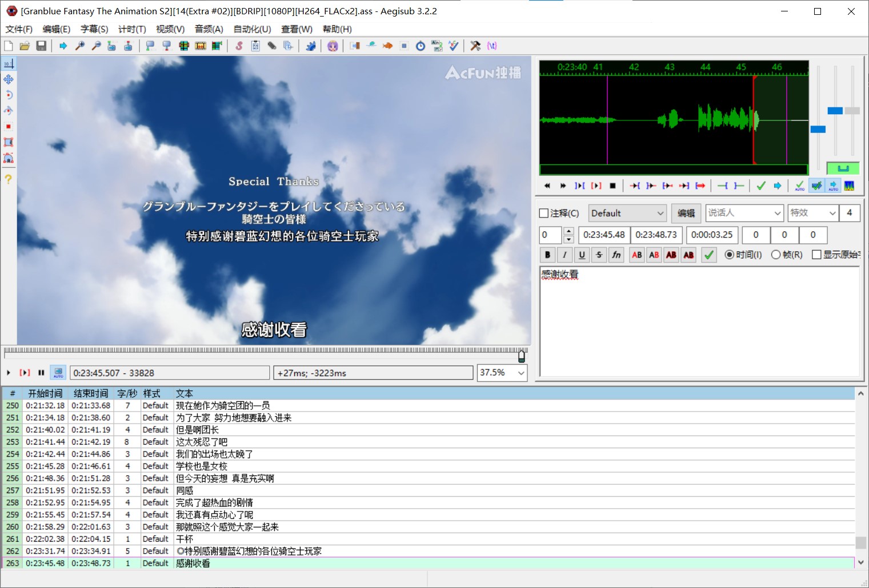Open subtitle properties clipboard icon
Screen dimensions: 869x588
(x=255, y=46)
